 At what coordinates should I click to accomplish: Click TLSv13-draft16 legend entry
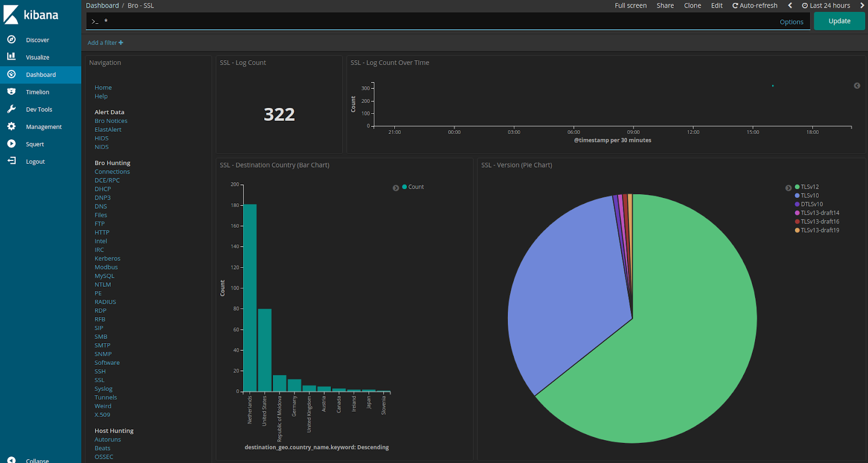click(817, 222)
